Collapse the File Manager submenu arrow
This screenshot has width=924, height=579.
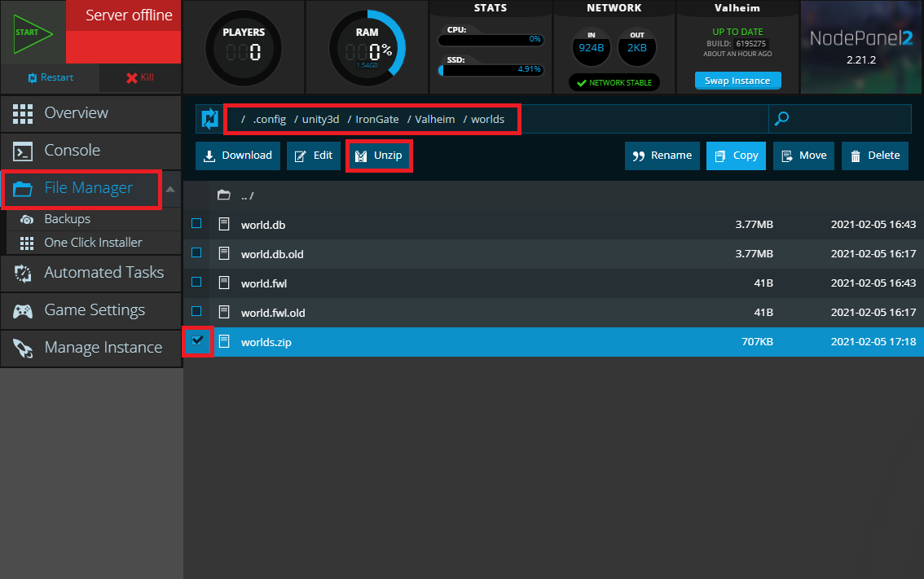[x=170, y=189]
